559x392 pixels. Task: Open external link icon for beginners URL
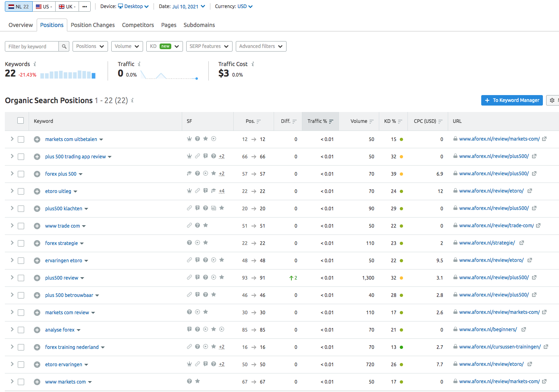coord(524,330)
